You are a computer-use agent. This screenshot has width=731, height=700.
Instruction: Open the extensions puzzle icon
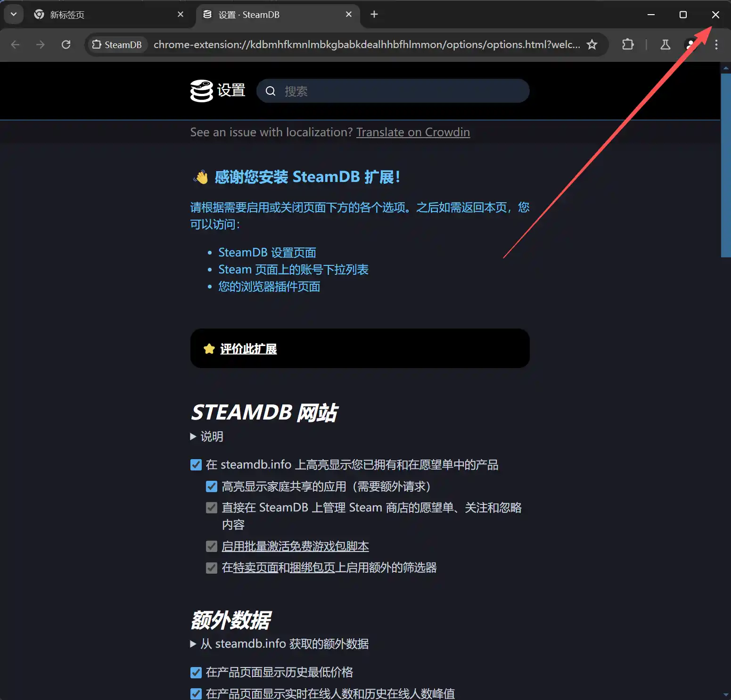[627, 44]
